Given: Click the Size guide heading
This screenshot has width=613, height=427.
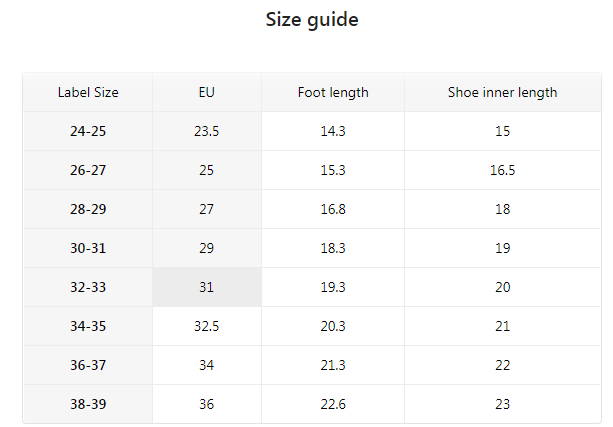Looking at the screenshot, I should point(312,20).
